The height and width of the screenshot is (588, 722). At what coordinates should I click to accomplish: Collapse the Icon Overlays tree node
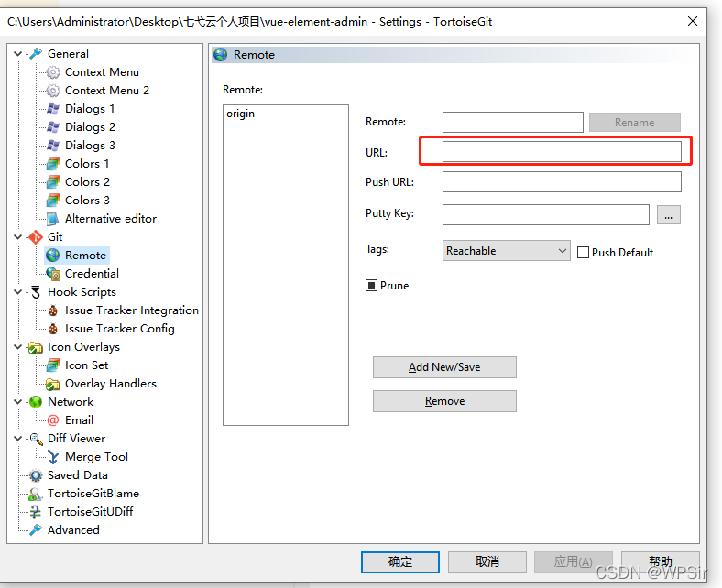pyautogui.click(x=18, y=347)
